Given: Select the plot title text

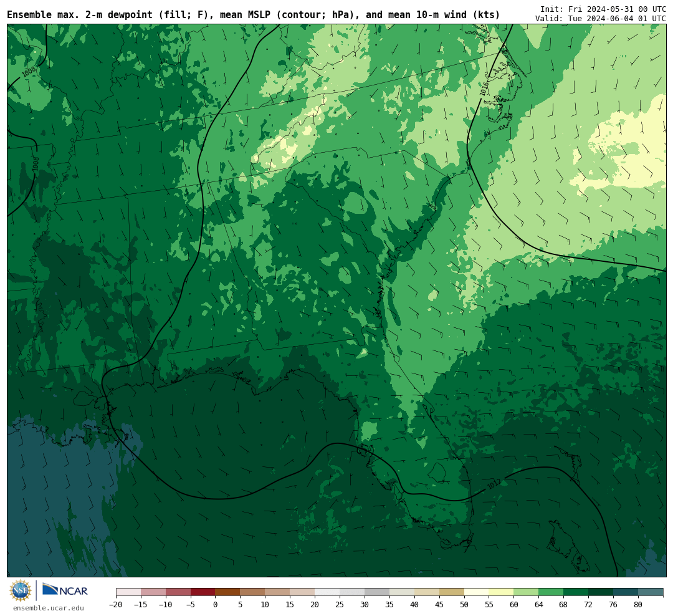Looking at the screenshot, I should pyautogui.click(x=253, y=14).
